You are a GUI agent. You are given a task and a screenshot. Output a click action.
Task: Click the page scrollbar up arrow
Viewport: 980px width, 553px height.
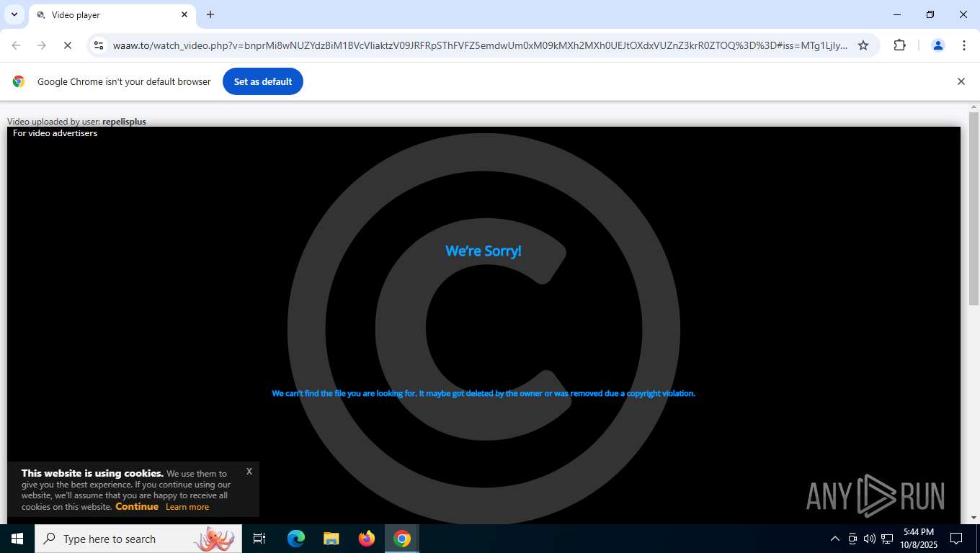point(974,107)
